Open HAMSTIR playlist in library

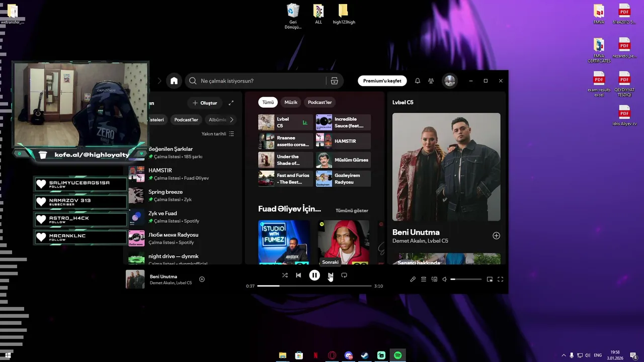tap(182, 174)
